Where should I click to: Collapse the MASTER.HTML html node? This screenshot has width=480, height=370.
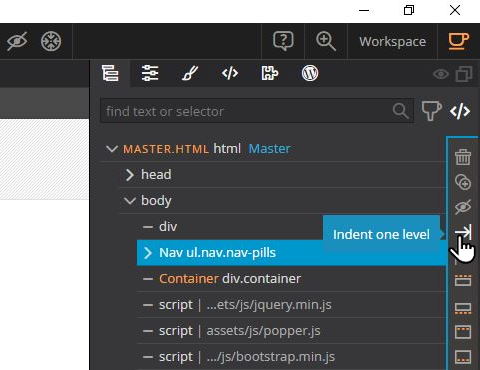[112, 149]
